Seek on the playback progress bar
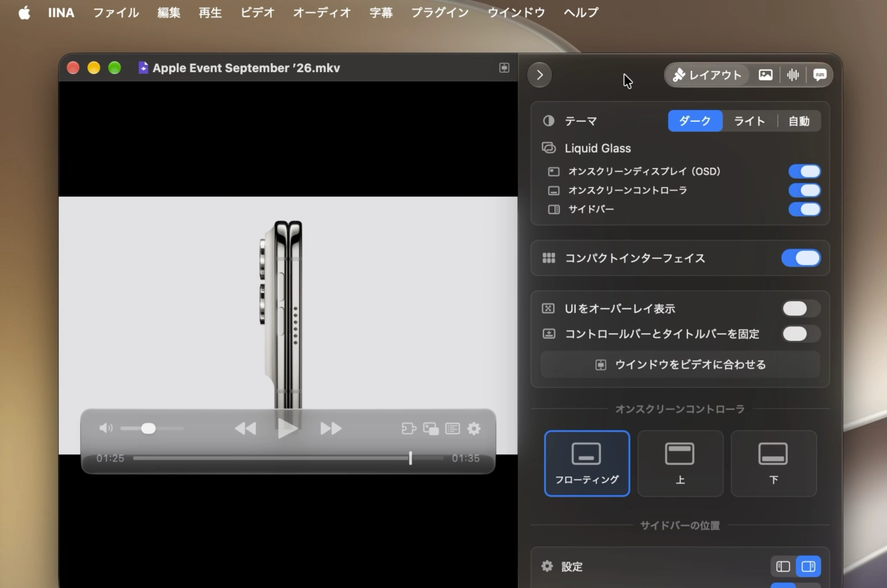The image size is (887, 588). [x=288, y=458]
